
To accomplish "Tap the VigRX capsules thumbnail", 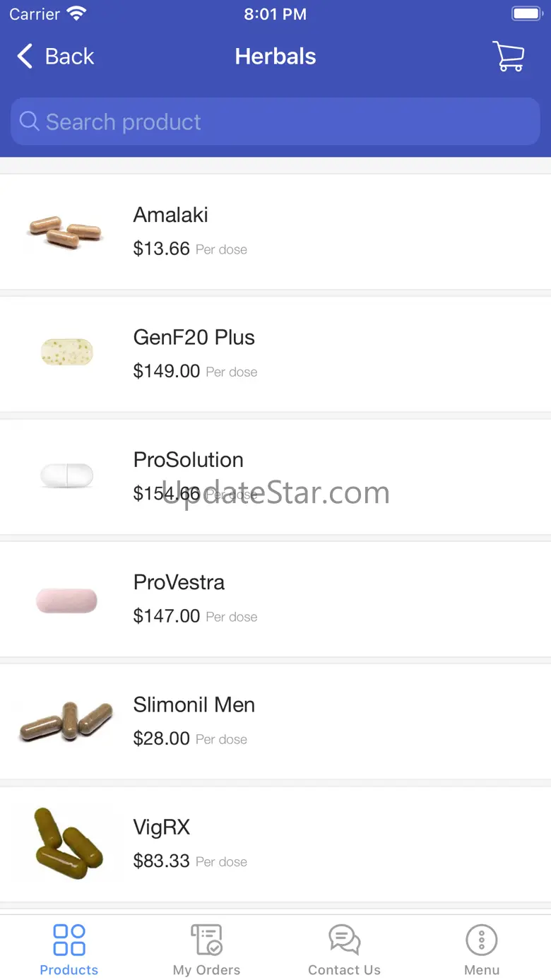I will tap(66, 844).
